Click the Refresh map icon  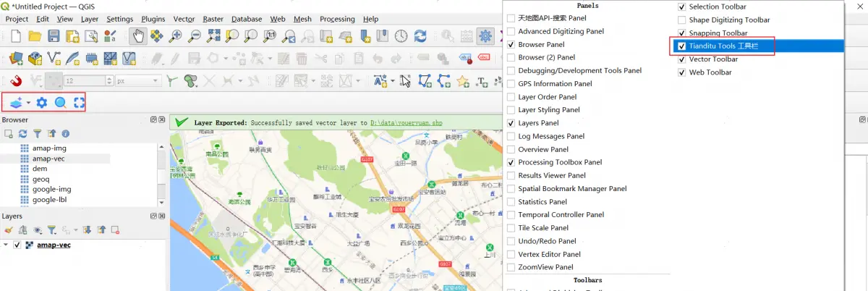420,36
